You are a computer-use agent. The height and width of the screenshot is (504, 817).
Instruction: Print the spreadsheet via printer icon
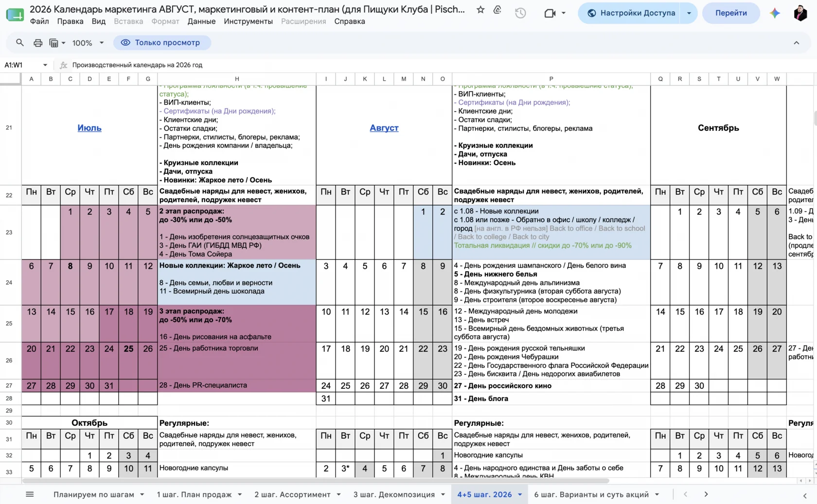(38, 43)
